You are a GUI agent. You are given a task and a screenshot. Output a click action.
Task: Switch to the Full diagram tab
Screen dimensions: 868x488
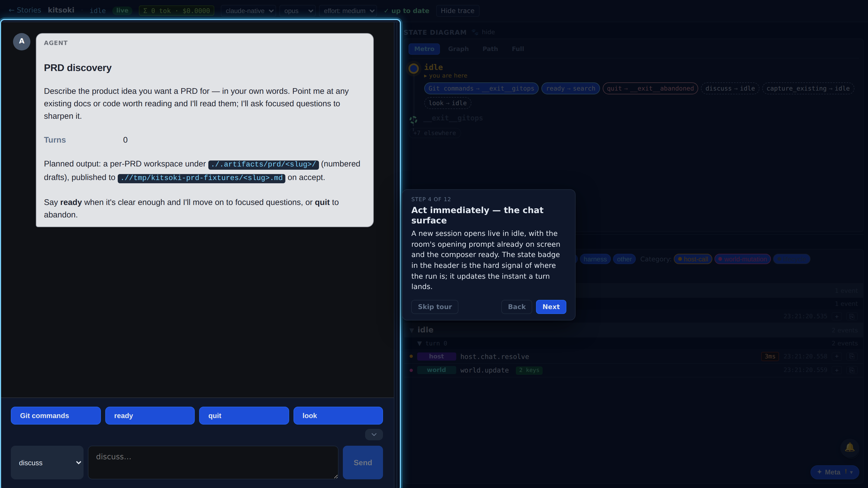click(518, 49)
